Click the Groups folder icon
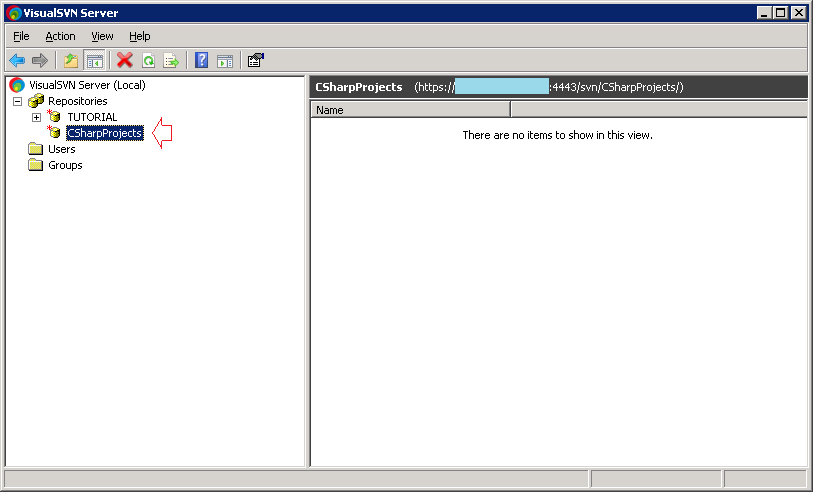 (x=35, y=165)
